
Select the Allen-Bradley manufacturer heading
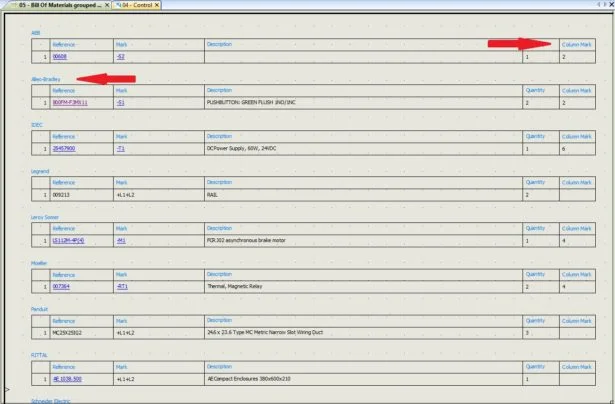(x=45, y=79)
